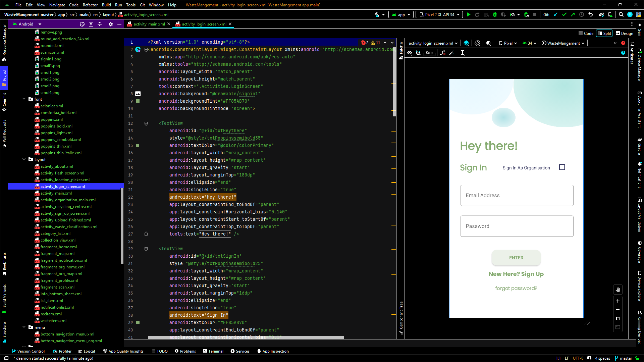
Task: Toggle design view options eye icon
Action: (x=410, y=53)
